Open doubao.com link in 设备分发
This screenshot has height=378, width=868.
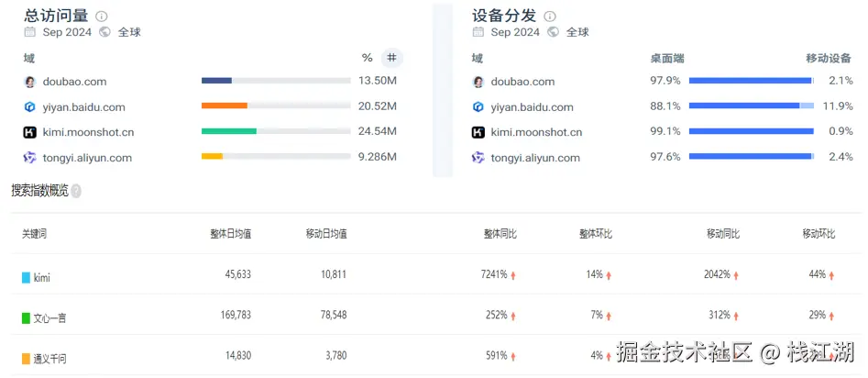click(522, 82)
